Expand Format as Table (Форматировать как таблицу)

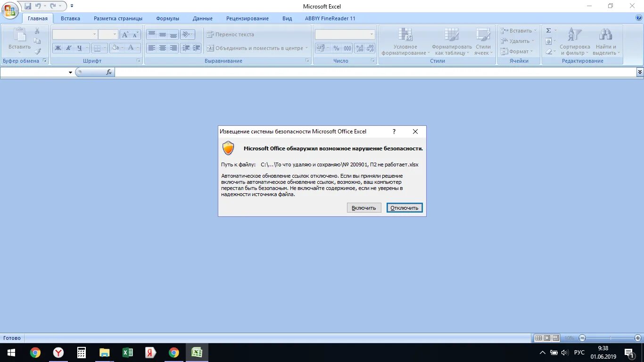point(452,42)
